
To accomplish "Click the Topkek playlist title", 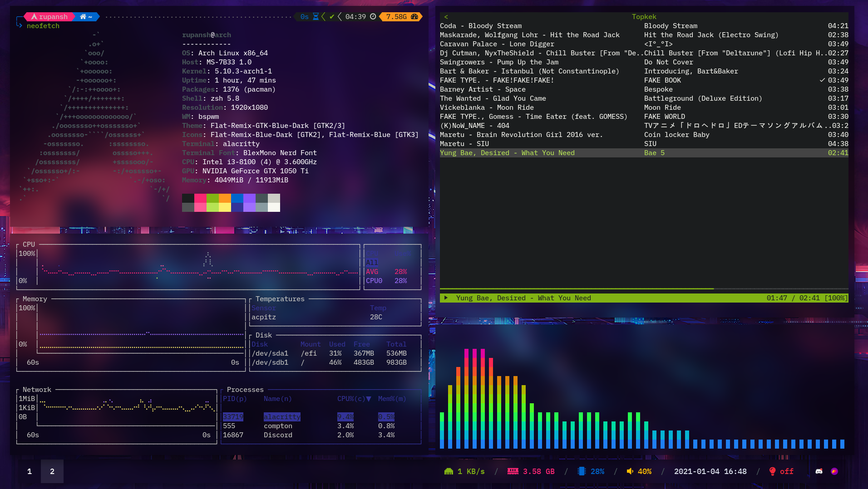I will [x=644, y=17].
